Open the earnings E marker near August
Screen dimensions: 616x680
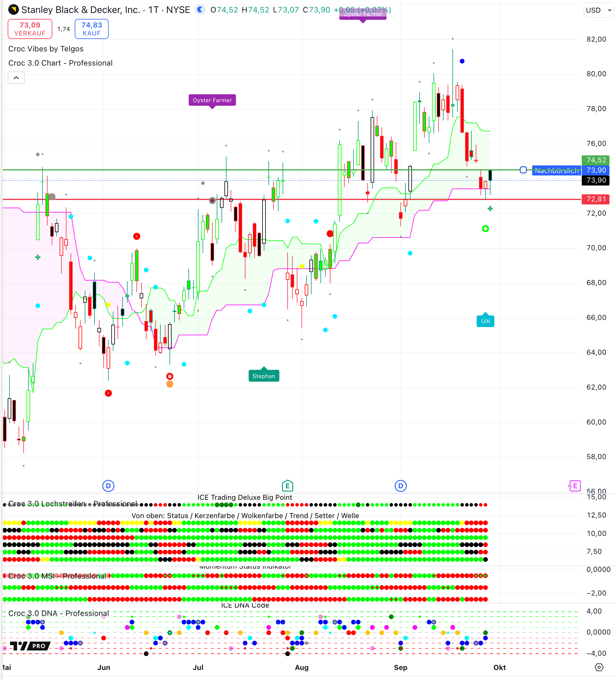point(287,486)
